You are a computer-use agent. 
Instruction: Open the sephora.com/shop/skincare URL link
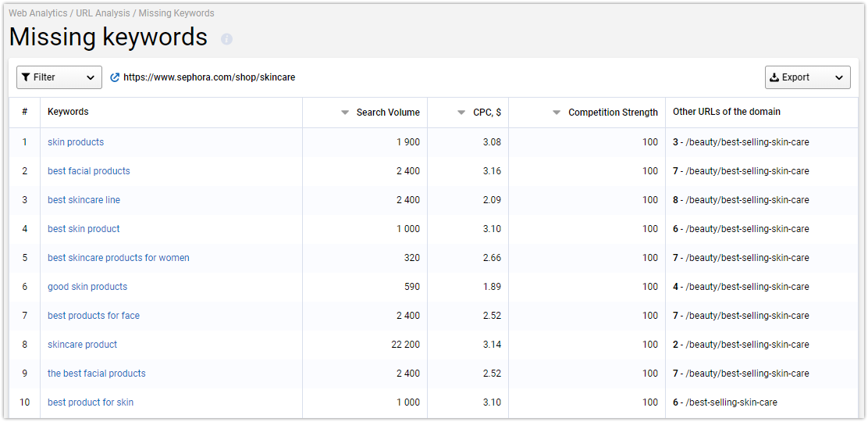pos(209,77)
